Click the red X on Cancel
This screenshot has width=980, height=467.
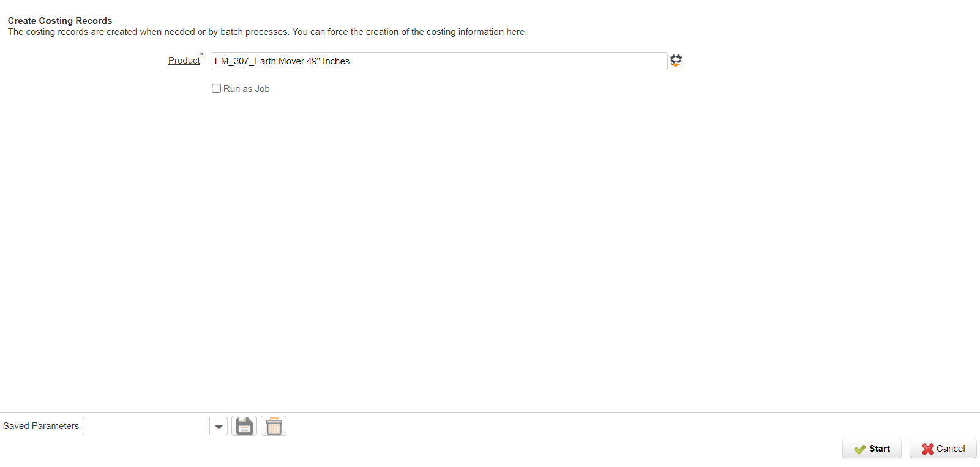point(928,449)
